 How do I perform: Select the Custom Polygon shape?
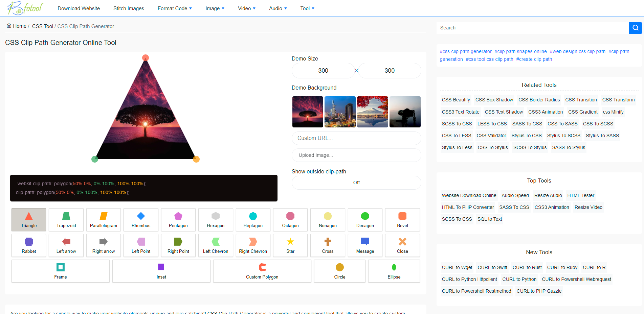(262, 271)
